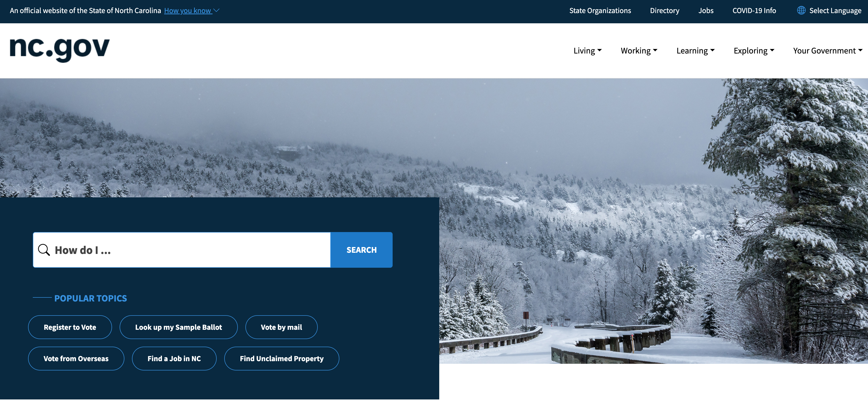Click the search magnifier icon
Viewport: 868px width, 408px height.
(44, 250)
